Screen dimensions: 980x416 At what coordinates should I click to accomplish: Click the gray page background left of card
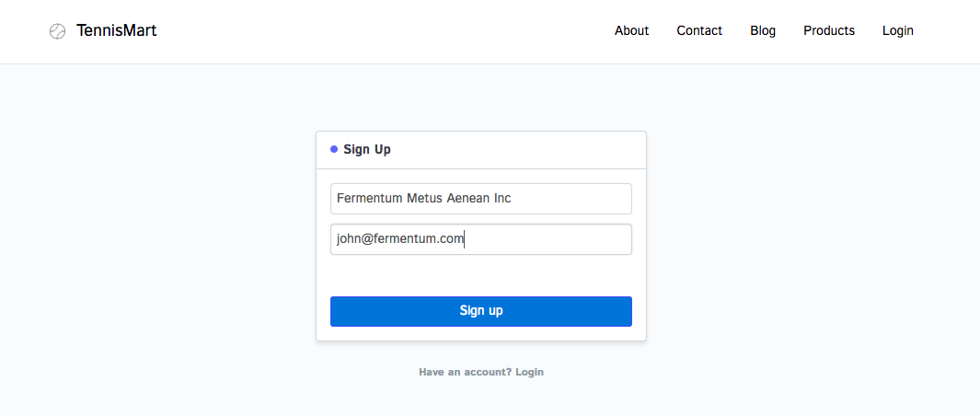(x=156, y=239)
